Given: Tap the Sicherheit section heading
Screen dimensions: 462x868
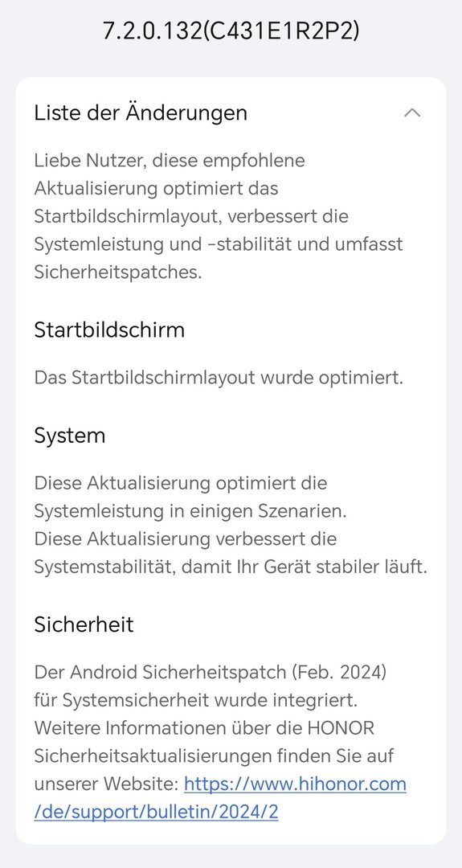Looking at the screenshot, I should click(84, 624).
